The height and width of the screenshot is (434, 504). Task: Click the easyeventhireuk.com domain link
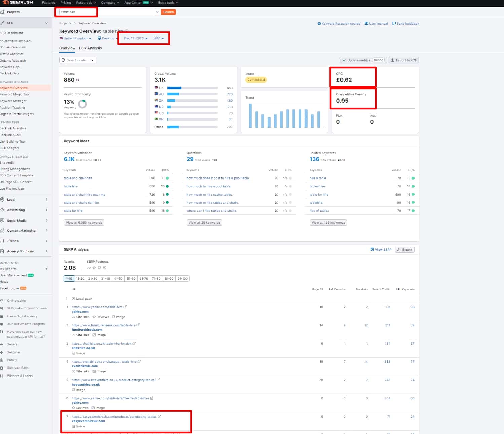click(x=88, y=421)
